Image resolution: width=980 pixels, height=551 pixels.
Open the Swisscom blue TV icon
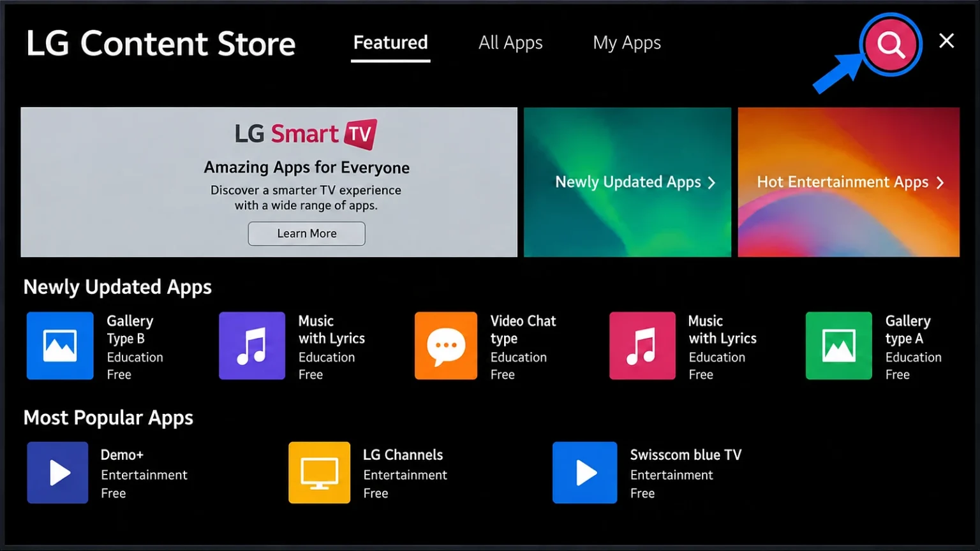click(x=584, y=473)
